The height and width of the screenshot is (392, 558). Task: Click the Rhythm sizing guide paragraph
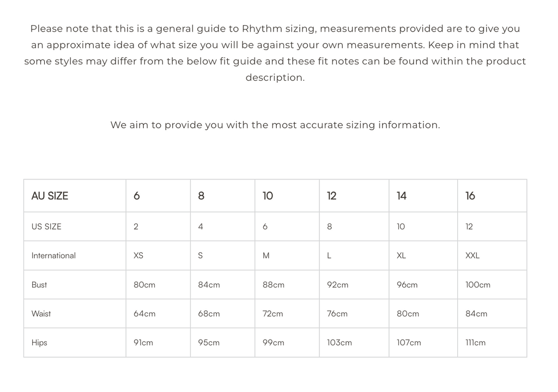click(x=275, y=53)
